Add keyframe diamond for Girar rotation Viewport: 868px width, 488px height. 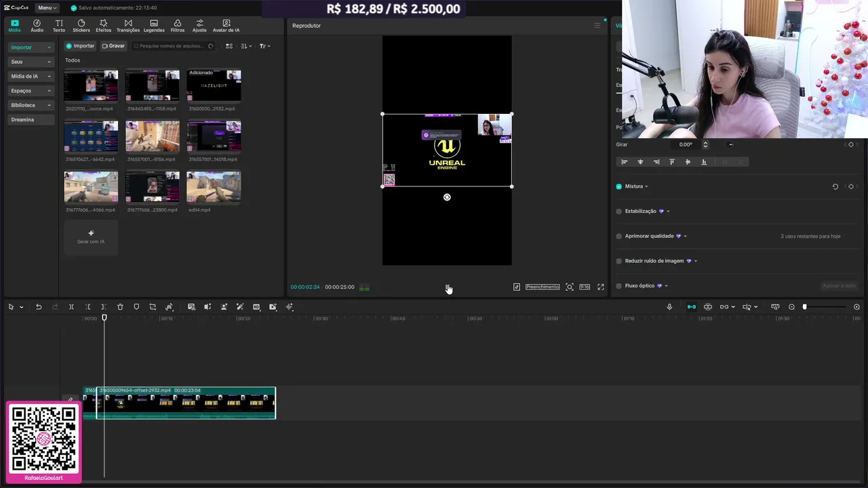[851, 144]
